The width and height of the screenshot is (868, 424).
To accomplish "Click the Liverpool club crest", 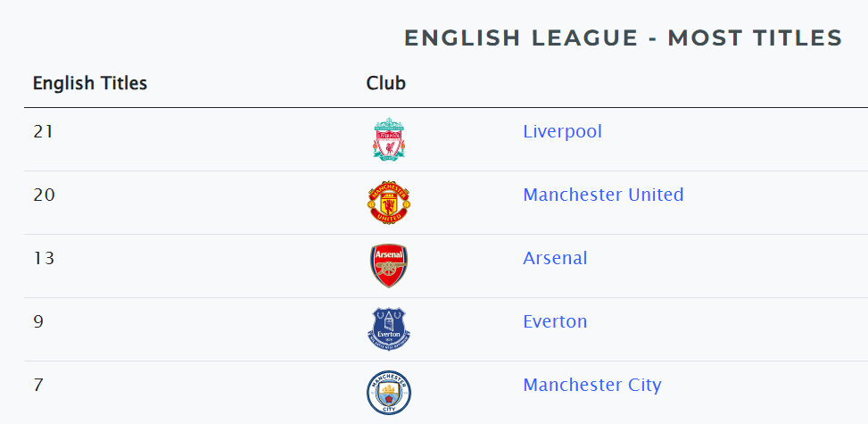I will 389,139.
